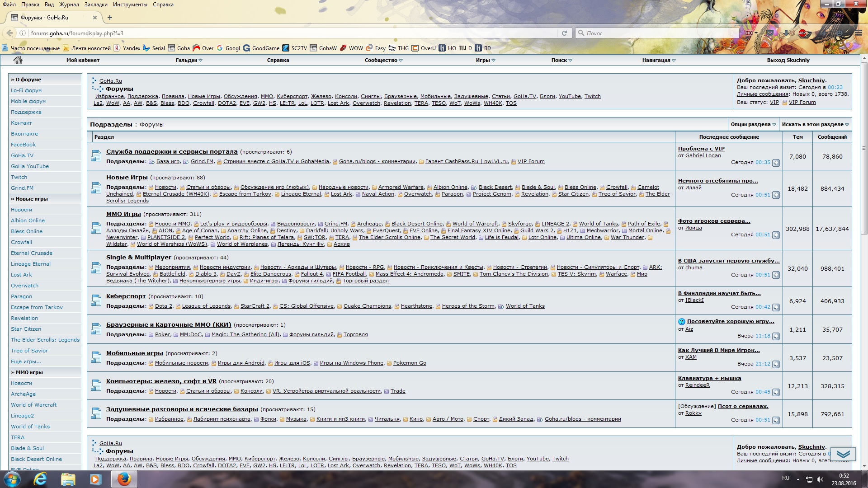Save the page with the Pocket icon

[x=770, y=33]
